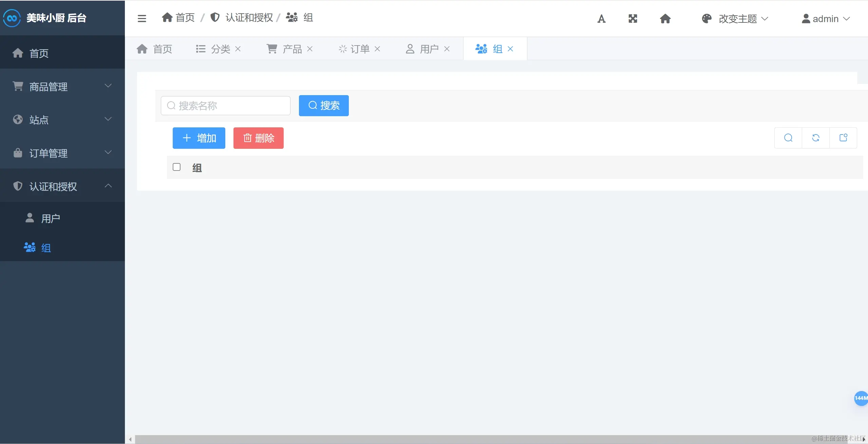
Task: Toggle search bar with magnifier icon
Action: pyautogui.click(x=788, y=138)
